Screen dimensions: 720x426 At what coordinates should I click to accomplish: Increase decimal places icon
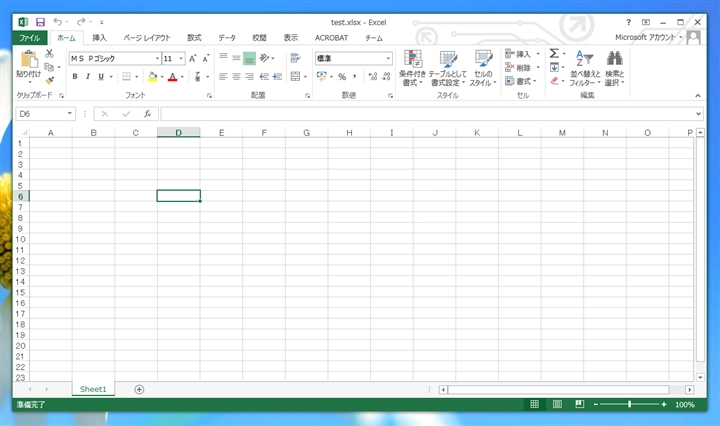point(373,77)
